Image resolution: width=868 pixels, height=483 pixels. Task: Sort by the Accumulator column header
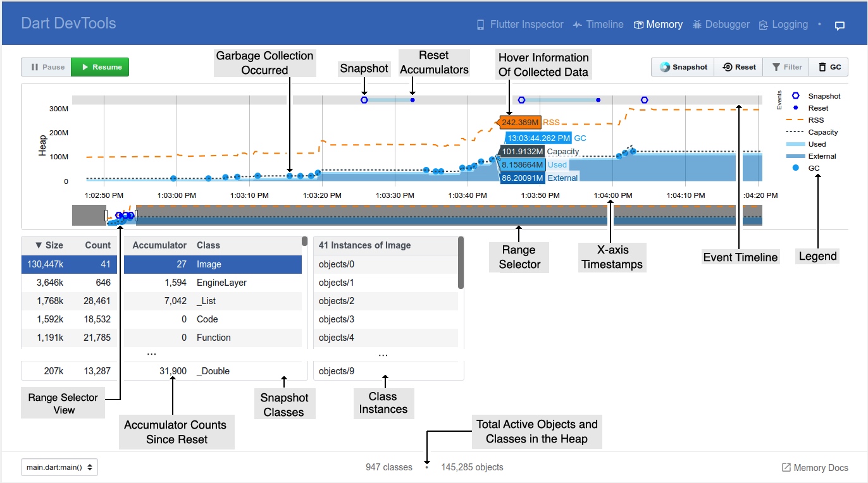point(159,245)
